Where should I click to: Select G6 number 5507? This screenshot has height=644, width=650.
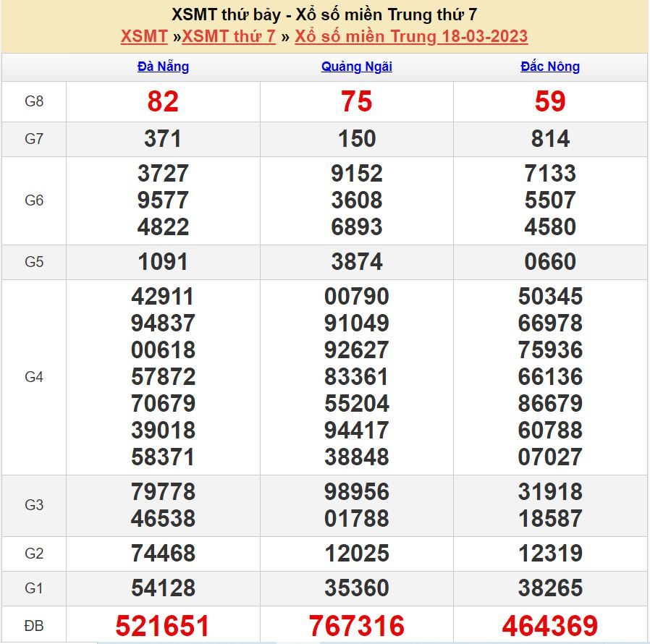pos(550,200)
